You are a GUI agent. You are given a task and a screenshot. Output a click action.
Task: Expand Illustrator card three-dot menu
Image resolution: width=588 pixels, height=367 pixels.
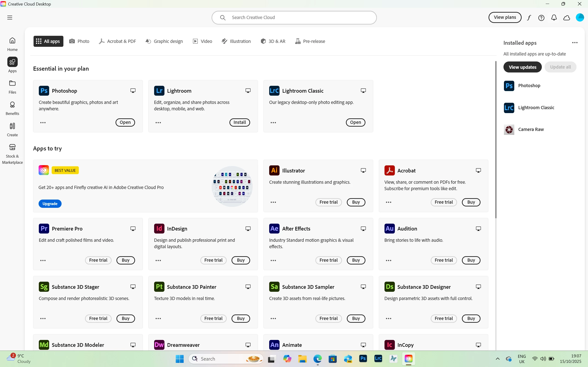[x=273, y=202]
